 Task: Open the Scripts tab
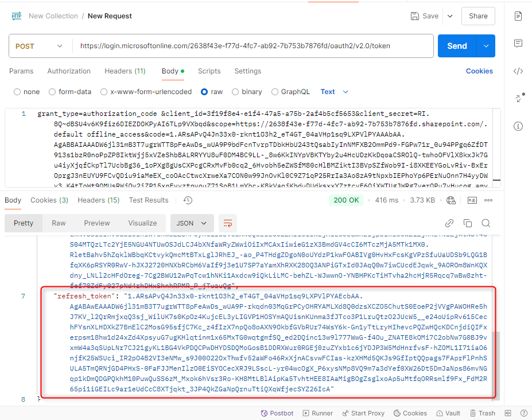[x=209, y=71]
